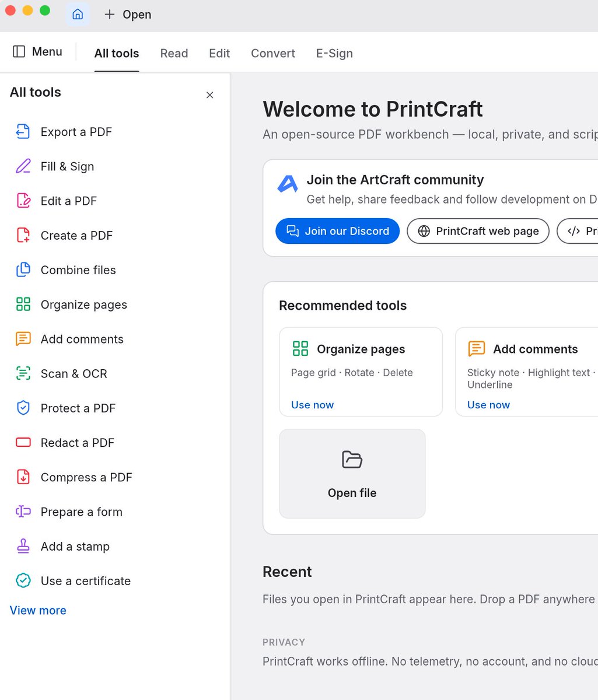Image resolution: width=598 pixels, height=700 pixels.
Task: Switch to the All tools tab
Action: (117, 53)
